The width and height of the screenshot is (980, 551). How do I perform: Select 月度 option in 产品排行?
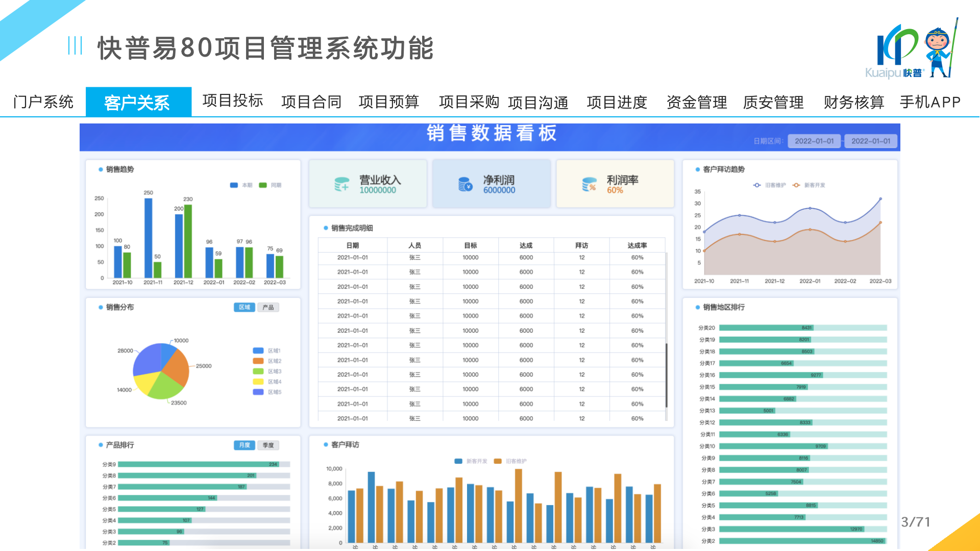pos(244,445)
